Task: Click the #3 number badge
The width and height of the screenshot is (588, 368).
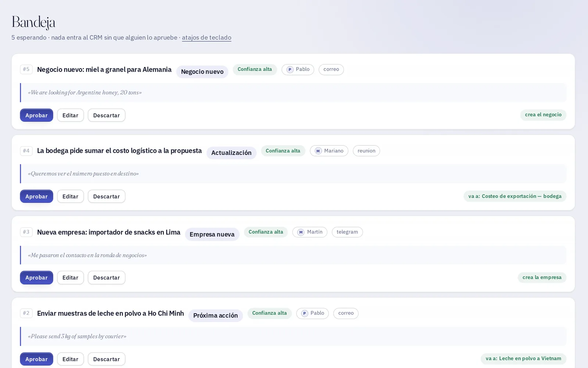Action: coord(26,232)
